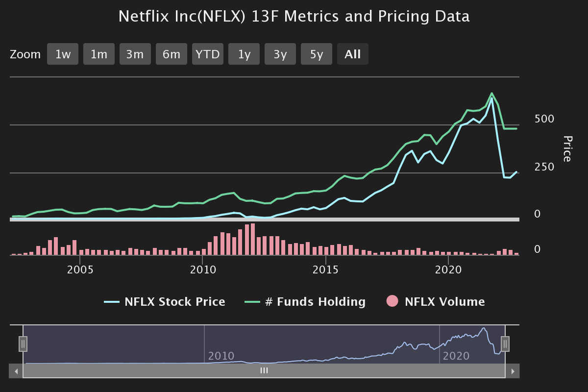
Task: Click the right navigator range handle
Action: tap(505, 344)
